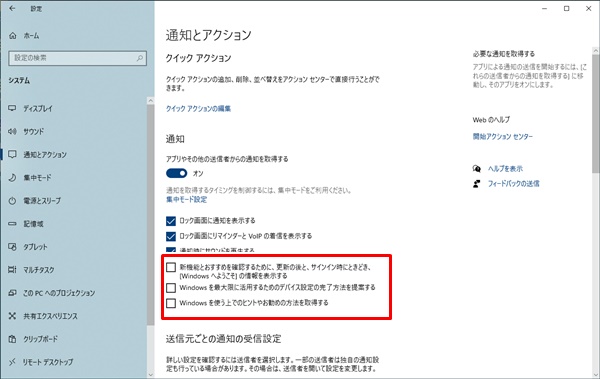This screenshot has height=379, width=600.
Task: Click the back arrow in the title bar
Action: point(12,8)
